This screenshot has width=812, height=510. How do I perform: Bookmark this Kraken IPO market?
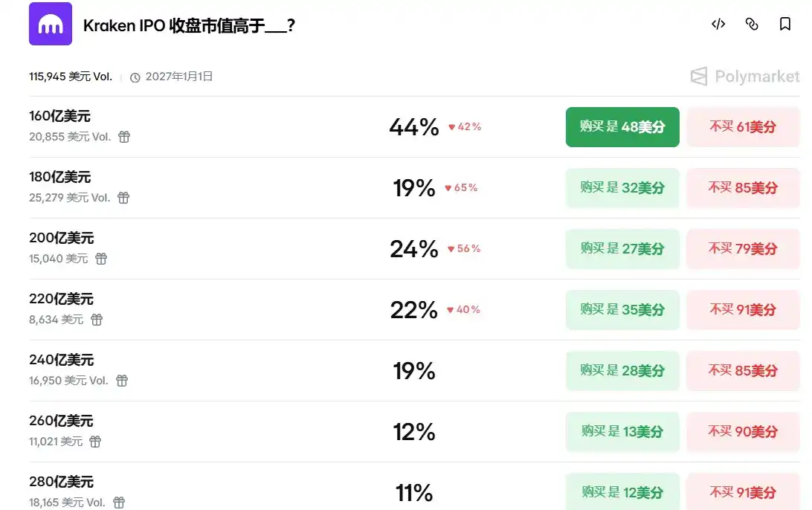click(x=785, y=24)
